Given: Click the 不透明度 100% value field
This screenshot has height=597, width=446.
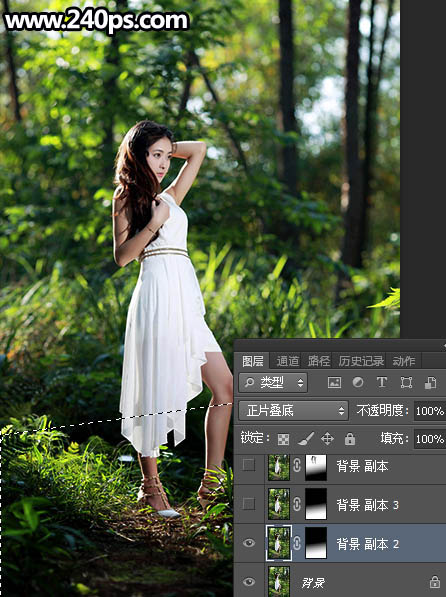Looking at the screenshot, I should click(x=430, y=411).
